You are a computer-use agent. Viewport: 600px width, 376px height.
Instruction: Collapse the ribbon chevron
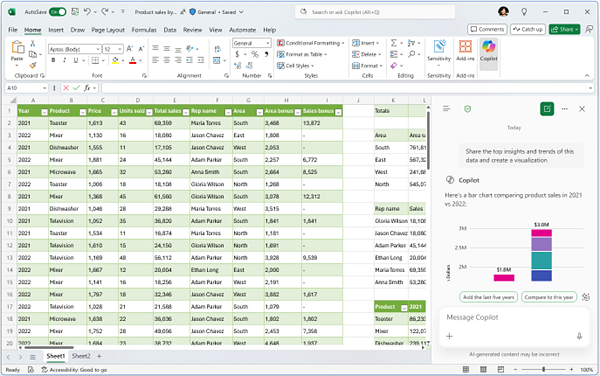pyautogui.click(x=587, y=76)
